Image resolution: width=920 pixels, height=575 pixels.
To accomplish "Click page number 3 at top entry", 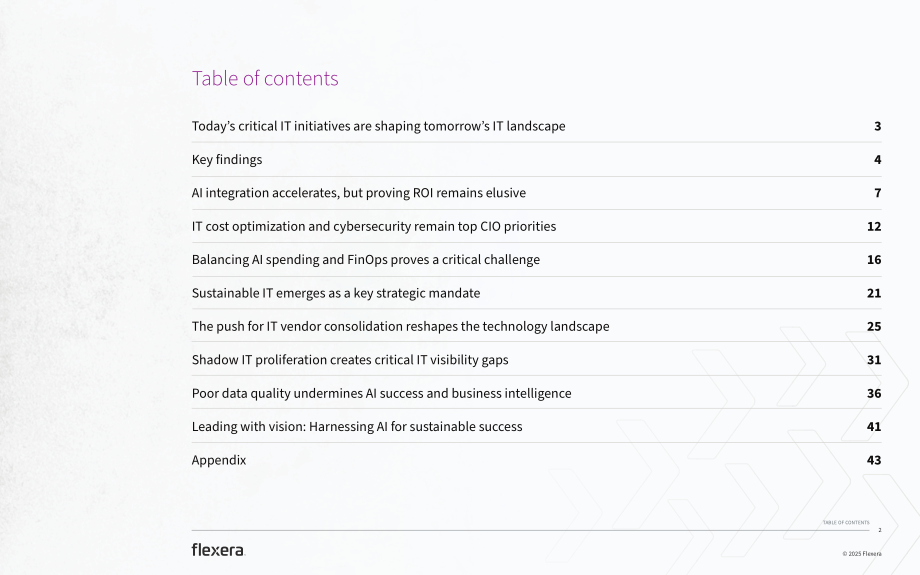I will pos(877,126).
